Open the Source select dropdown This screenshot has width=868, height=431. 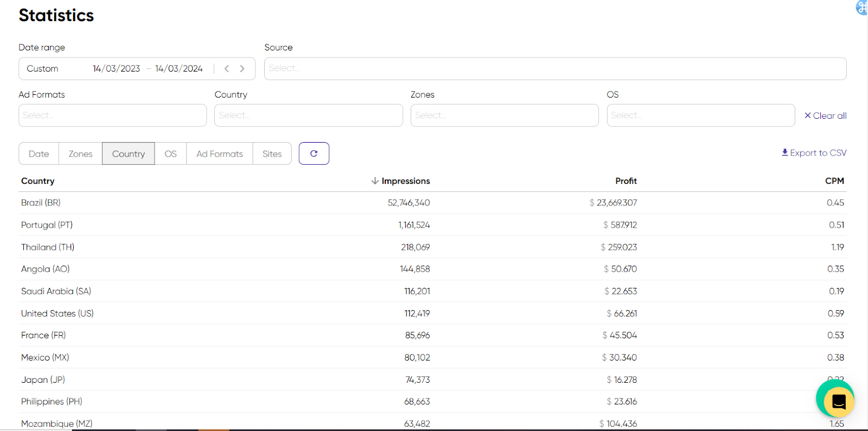(554, 69)
